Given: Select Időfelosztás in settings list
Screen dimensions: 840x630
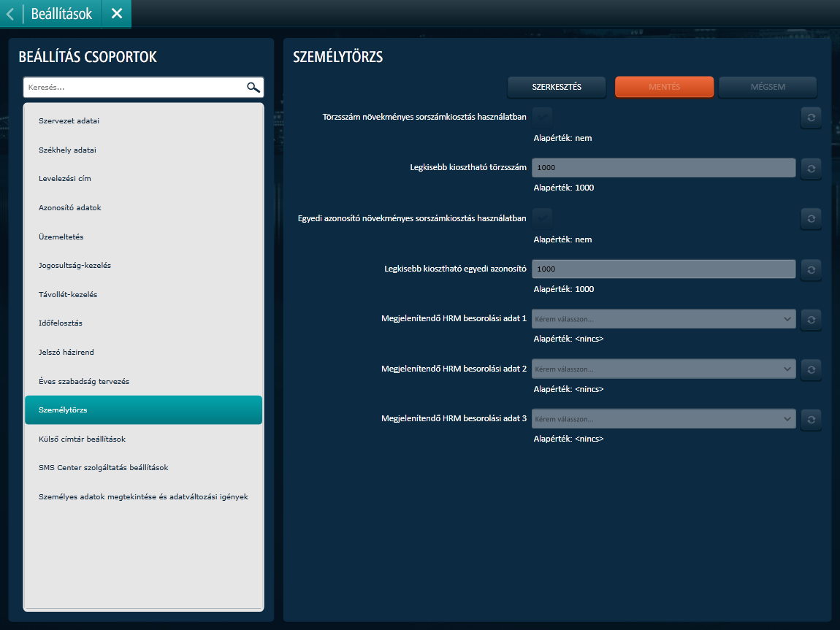Looking at the screenshot, I should 143,323.
